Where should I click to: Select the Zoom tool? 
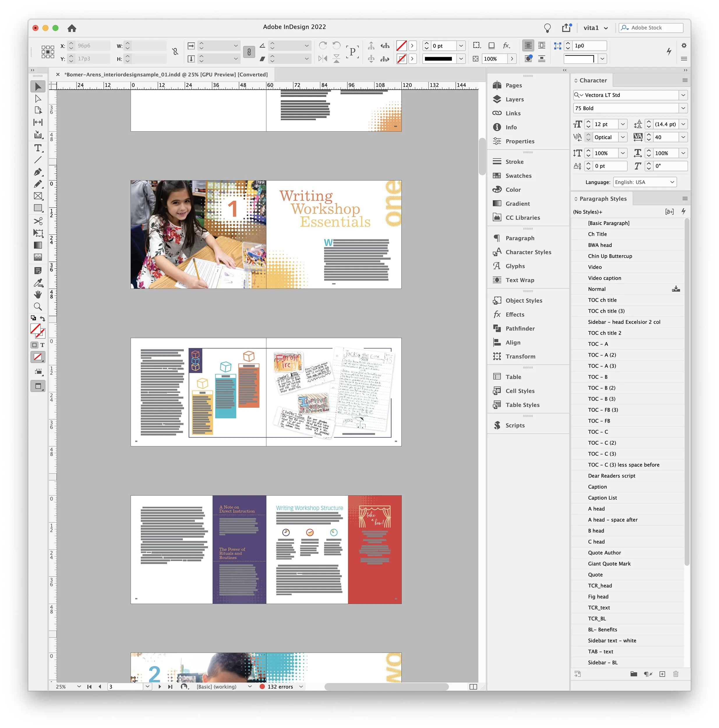click(x=38, y=307)
